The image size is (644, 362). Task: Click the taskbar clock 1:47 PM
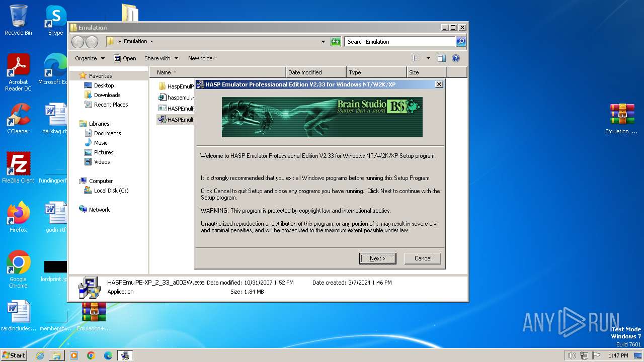[x=618, y=355]
